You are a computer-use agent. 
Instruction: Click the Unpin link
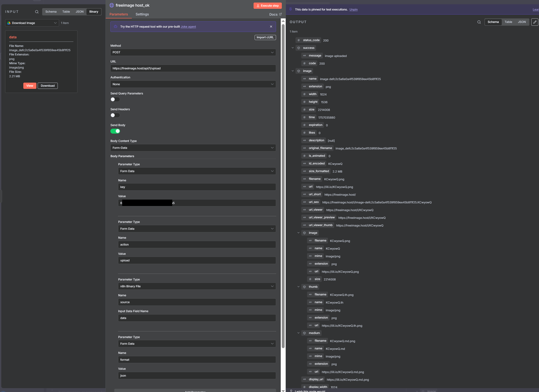tap(353, 9)
